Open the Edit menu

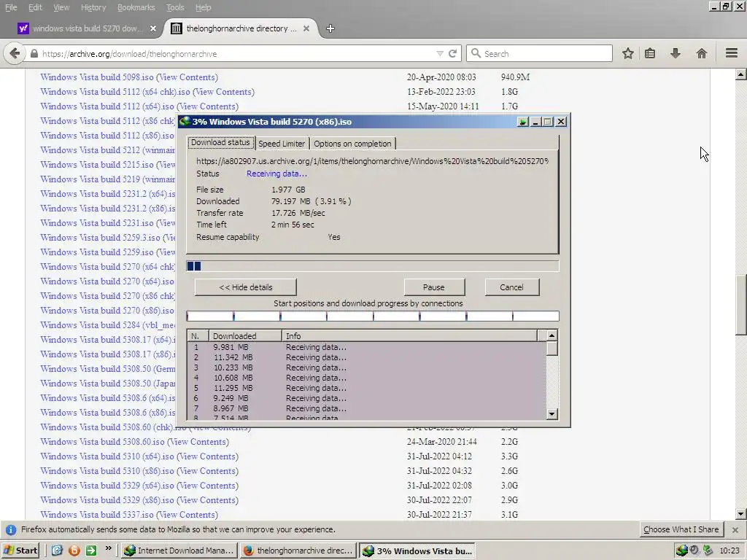(35, 7)
